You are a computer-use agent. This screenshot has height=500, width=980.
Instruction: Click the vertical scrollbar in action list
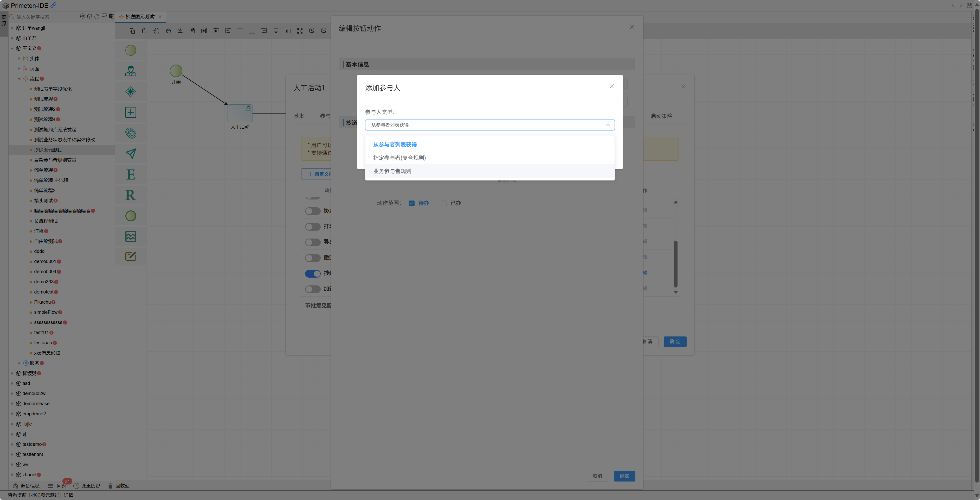(x=676, y=264)
